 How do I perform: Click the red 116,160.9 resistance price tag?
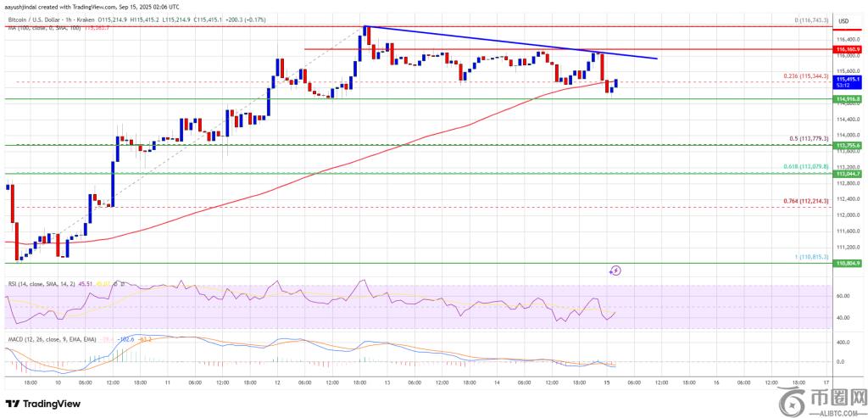click(847, 50)
